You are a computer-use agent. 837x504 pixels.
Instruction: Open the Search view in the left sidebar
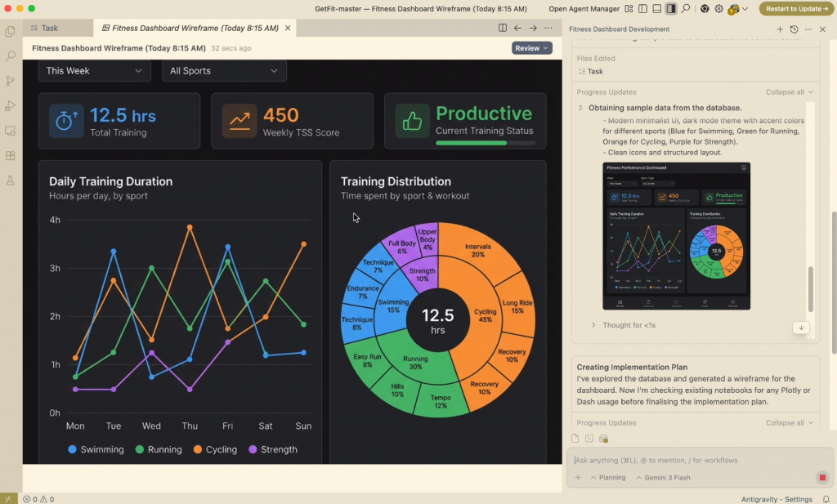click(10, 56)
